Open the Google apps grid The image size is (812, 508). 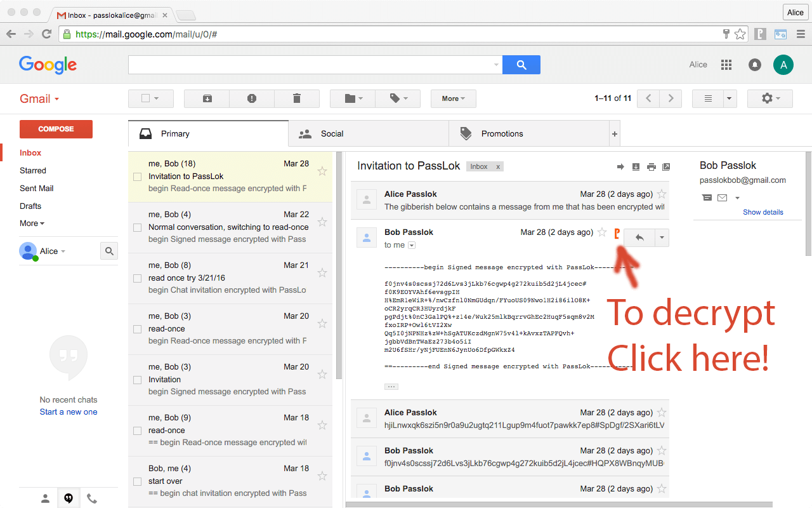coord(726,65)
